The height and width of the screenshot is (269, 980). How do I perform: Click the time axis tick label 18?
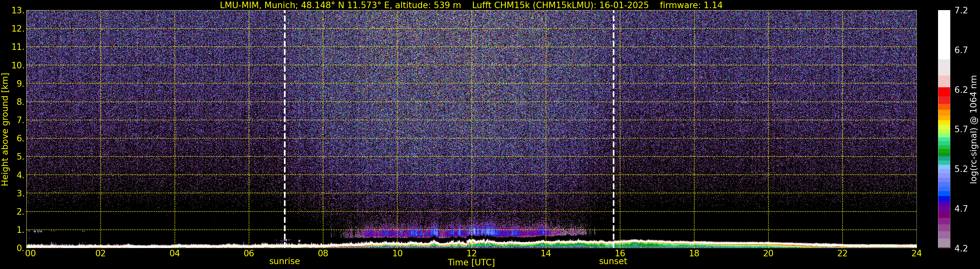pyautogui.click(x=694, y=253)
